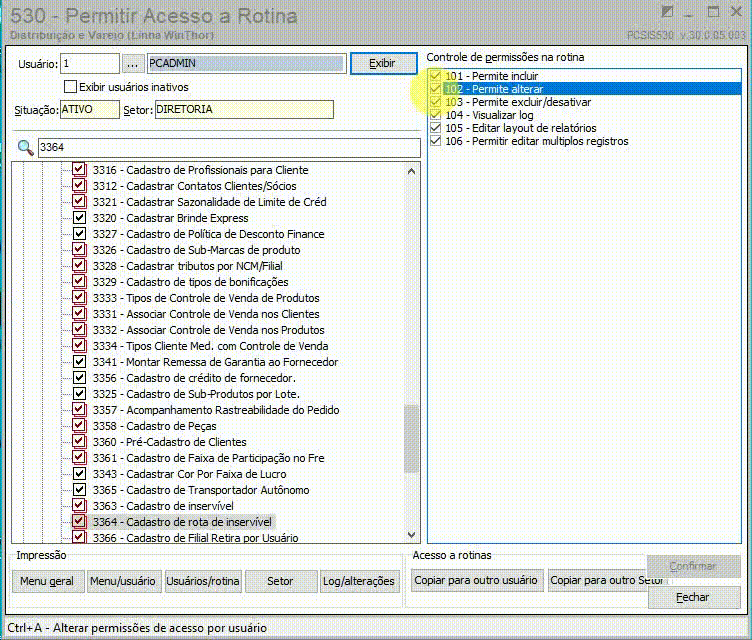Select 3326 - Cadastro de Sub-Marcas de produto
The width and height of the screenshot is (752, 640).
point(197,250)
